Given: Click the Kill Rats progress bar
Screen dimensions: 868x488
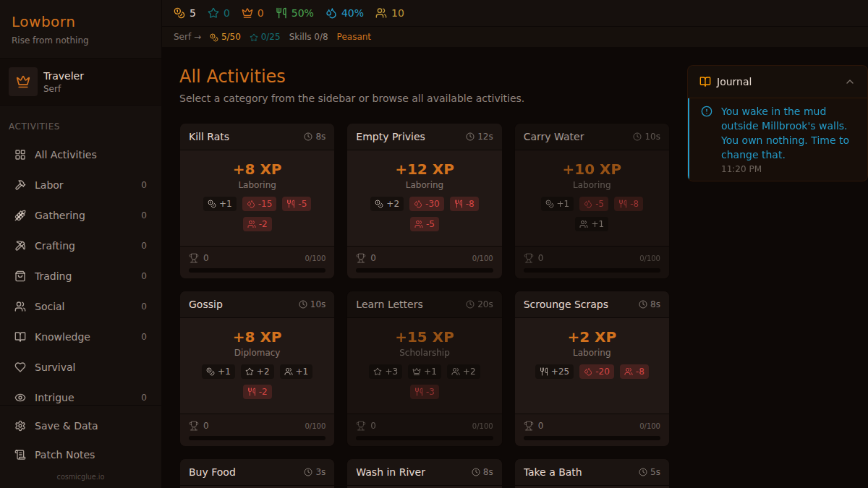Looking at the screenshot, I should tap(257, 270).
